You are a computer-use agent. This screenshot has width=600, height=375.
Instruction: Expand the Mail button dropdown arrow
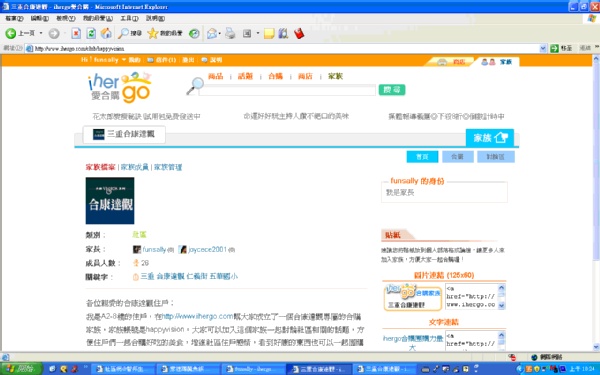[220, 34]
